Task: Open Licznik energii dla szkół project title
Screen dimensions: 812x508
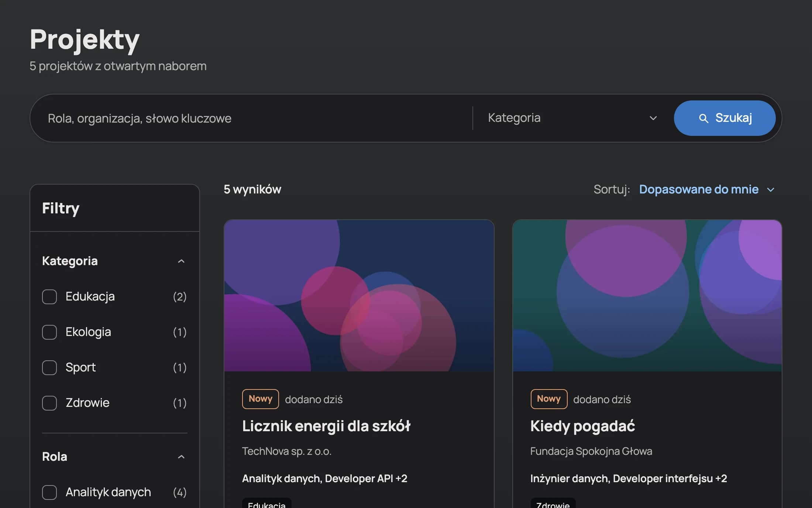Action: click(326, 426)
